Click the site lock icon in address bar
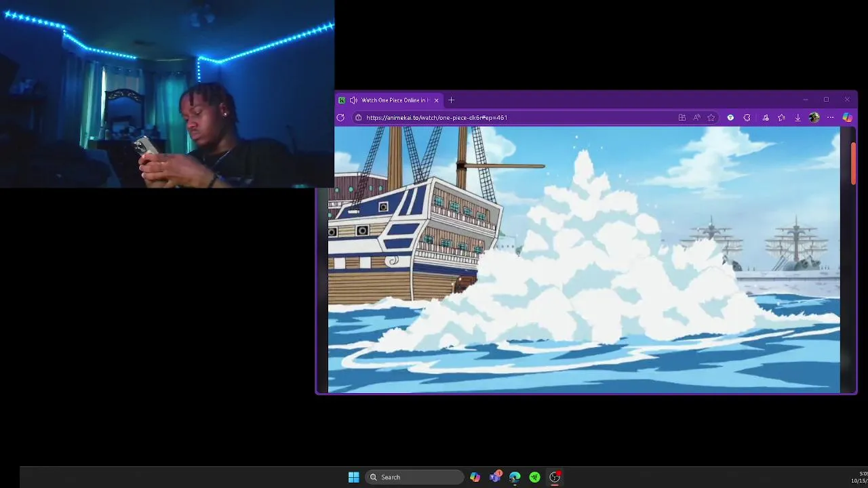This screenshot has height=488, width=868. 359,117
